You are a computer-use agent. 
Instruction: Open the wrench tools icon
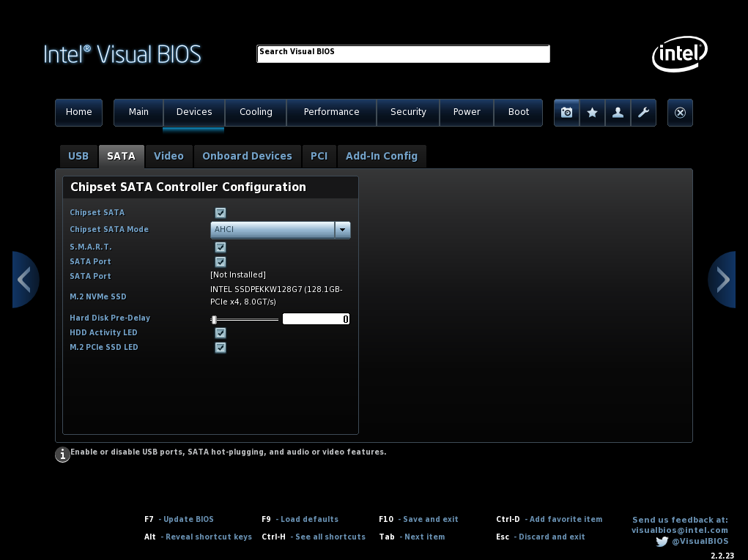click(x=643, y=113)
